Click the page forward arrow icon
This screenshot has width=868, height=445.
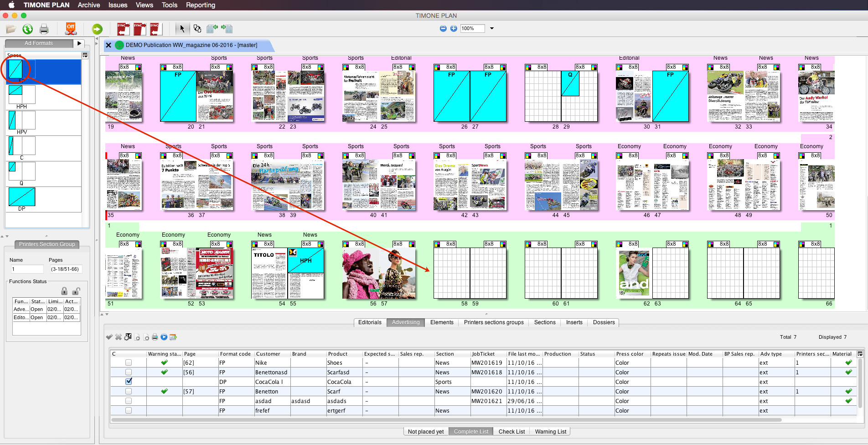[146, 337]
